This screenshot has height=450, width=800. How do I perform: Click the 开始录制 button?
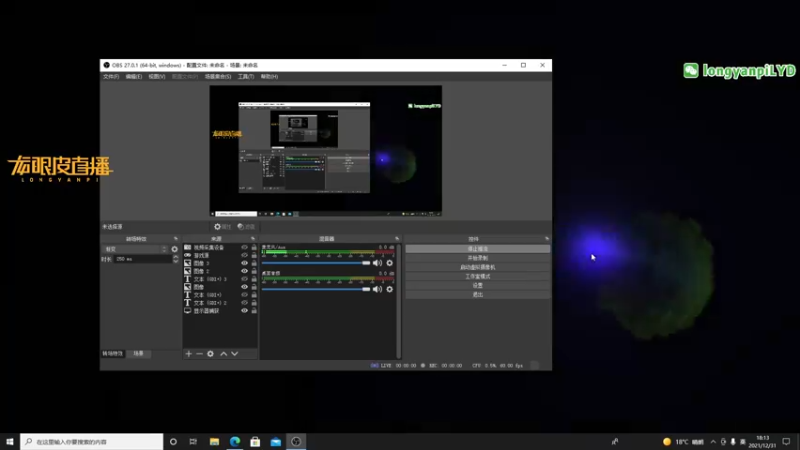click(x=478, y=258)
